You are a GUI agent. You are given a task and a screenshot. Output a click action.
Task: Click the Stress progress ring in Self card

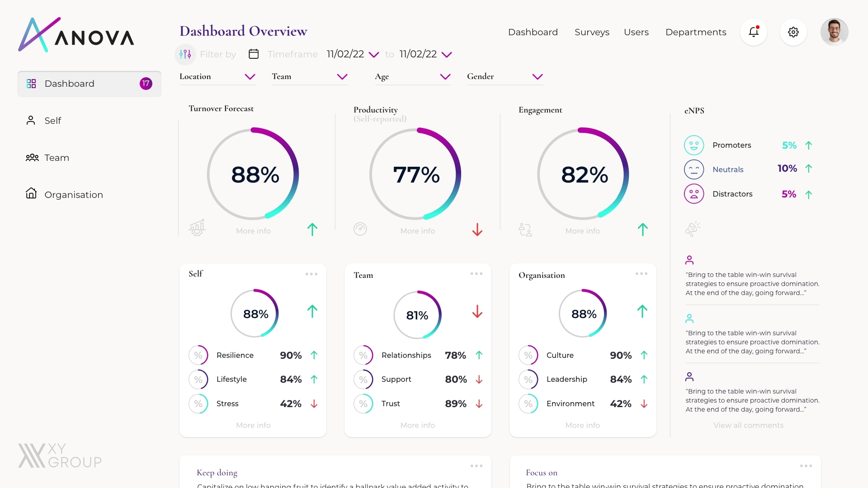(198, 404)
